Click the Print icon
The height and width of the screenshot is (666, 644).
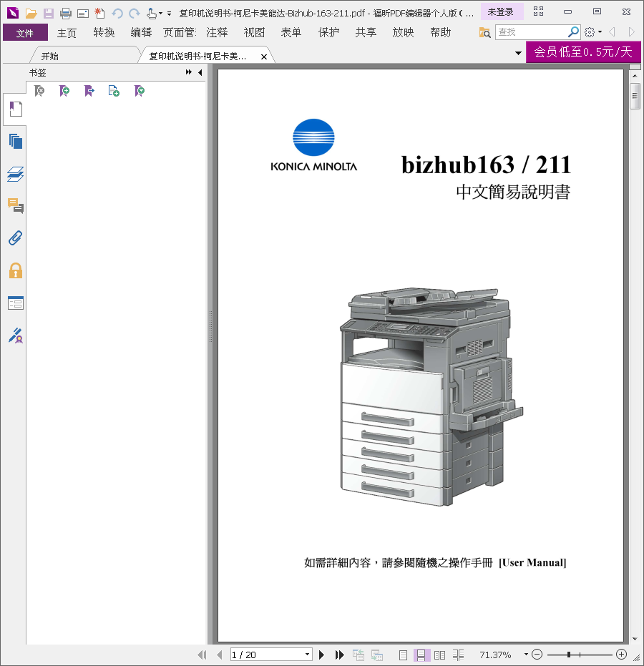66,14
